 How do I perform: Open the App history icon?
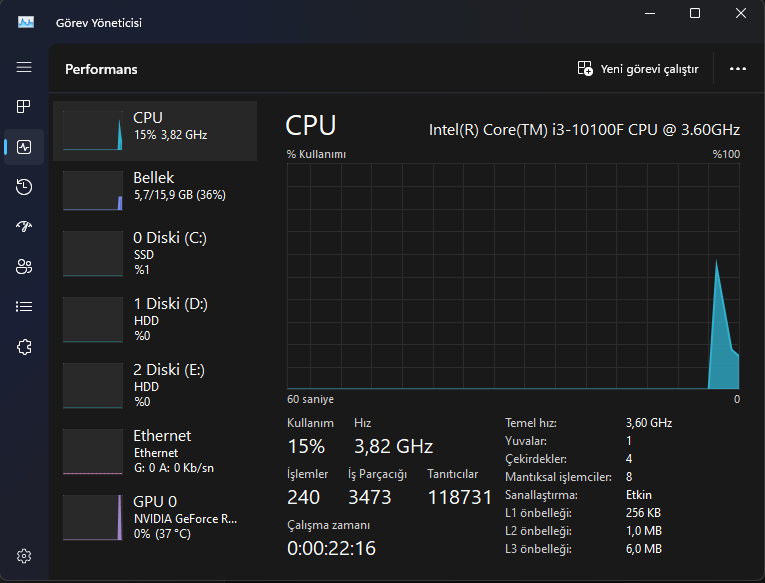pos(24,187)
